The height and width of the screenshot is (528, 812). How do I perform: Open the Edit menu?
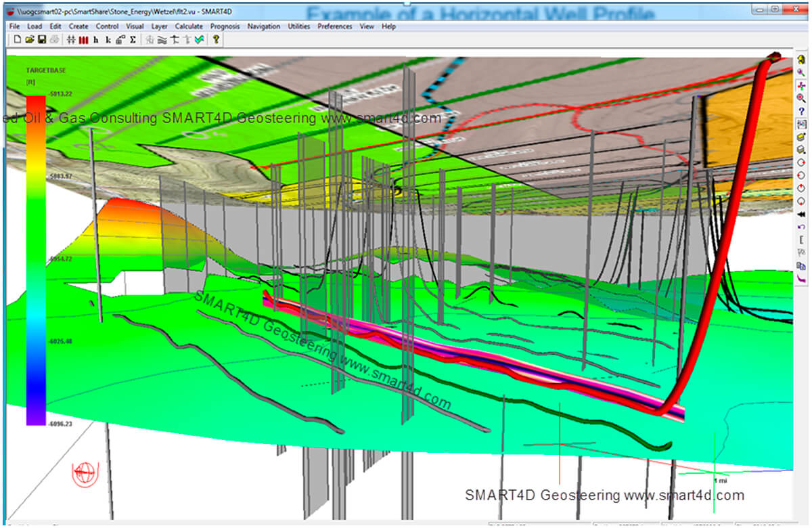[x=55, y=26]
